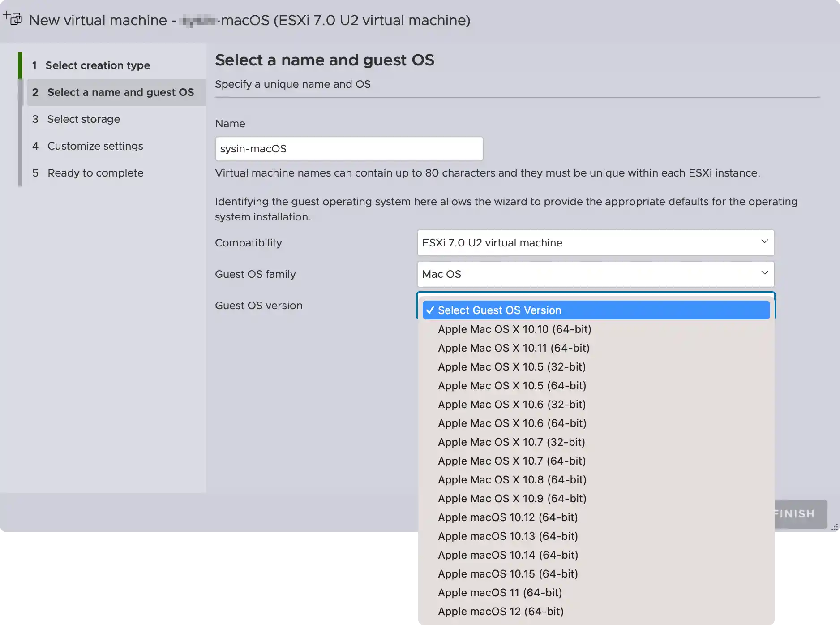Choose Apple Mac OS X 10.7 (32-bit)
Image resolution: width=840 pixels, height=625 pixels.
coord(596,442)
